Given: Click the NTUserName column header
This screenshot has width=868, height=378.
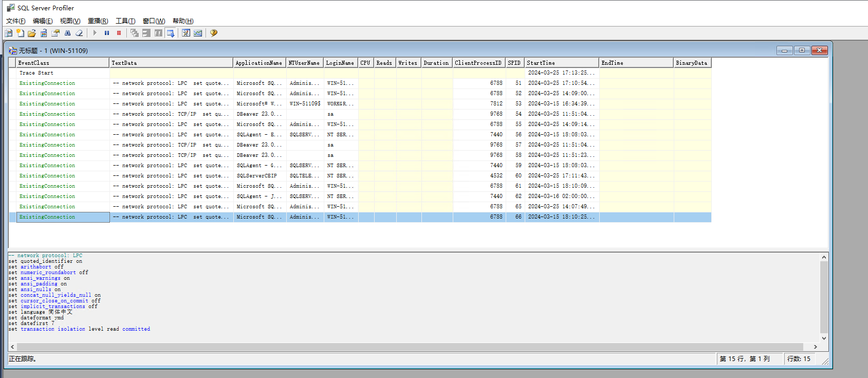Looking at the screenshot, I should [305, 63].
